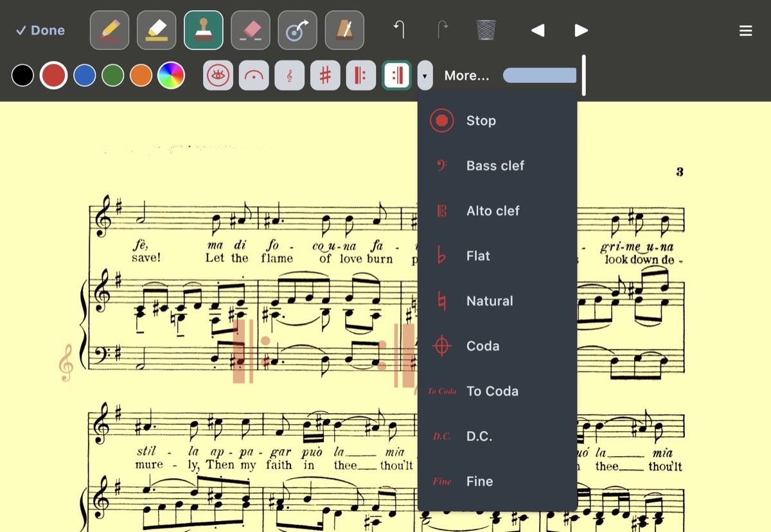Image resolution: width=771 pixels, height=532 pixels.
Task: Go to previous page arrow
Action: pyautogui.click(x=538, y=30)
